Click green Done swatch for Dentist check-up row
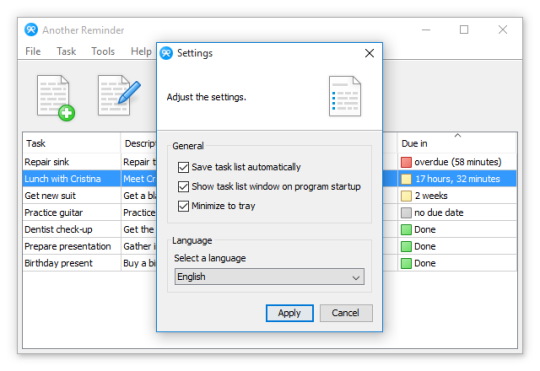Image resolution: width=540 pixels, height=371 pixels. point(406,229)
